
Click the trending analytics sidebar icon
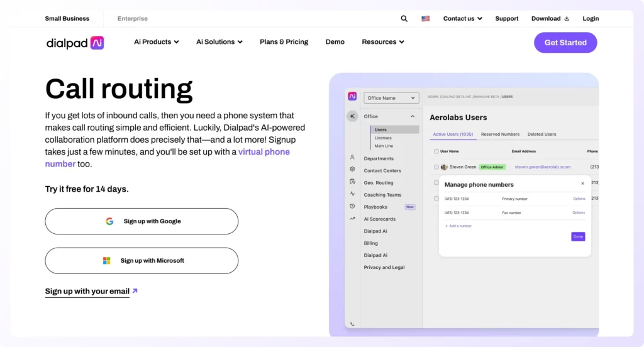tap(352, 219)
